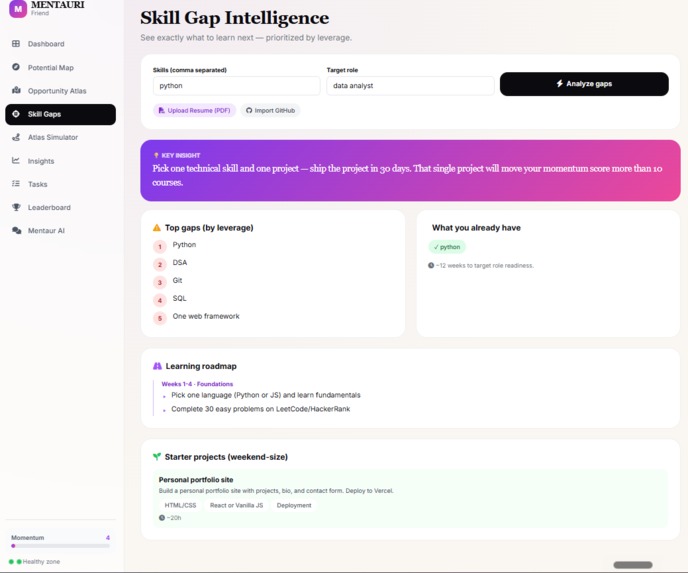Click the Healthy zone status text
Viewport: 688px width, 573px height.
coord(41,561)
